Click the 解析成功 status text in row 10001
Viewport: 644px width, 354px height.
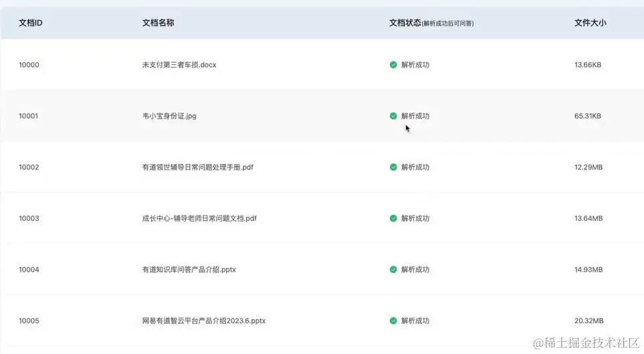click(415, 116)
